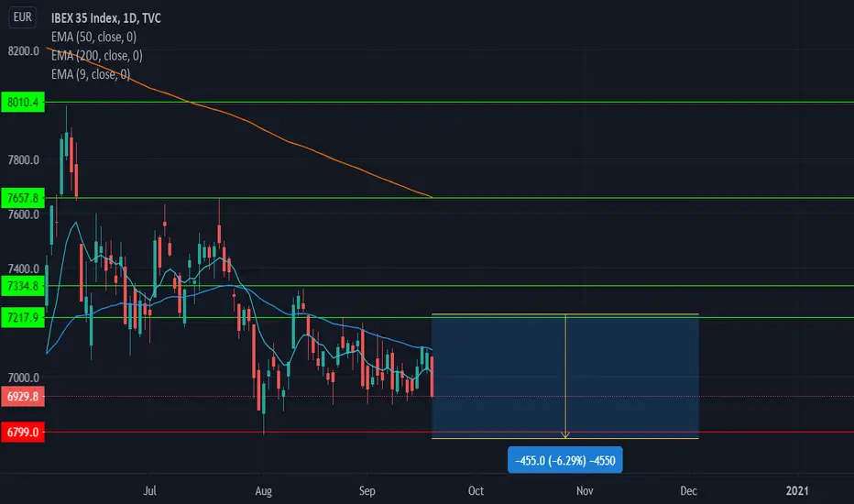Select the blue price range measurement box
This screenshot has width=854, height=504.
[x=564, y=376]
